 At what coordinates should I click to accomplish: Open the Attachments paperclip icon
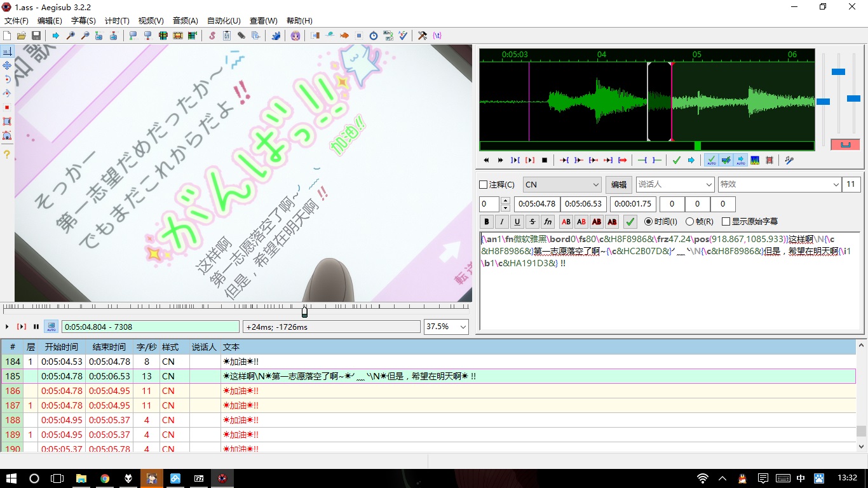click(241, 36)
